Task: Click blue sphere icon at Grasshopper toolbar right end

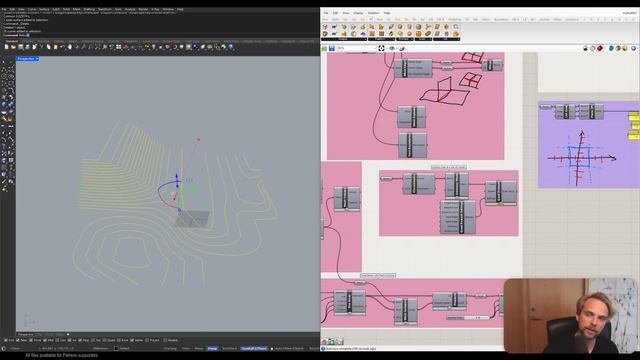Action: coord(634,48)
